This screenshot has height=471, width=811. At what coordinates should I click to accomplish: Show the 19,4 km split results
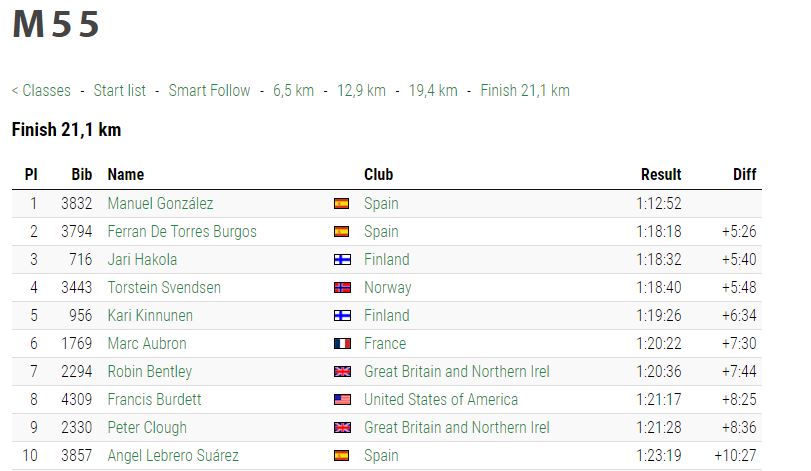pyautogui.click(x=433, y=91)
